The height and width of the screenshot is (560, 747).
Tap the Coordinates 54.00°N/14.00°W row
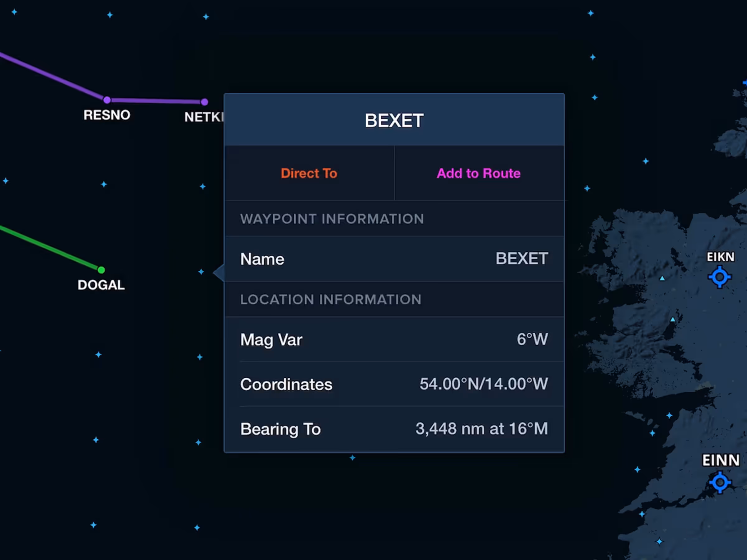tap(394, 384)
